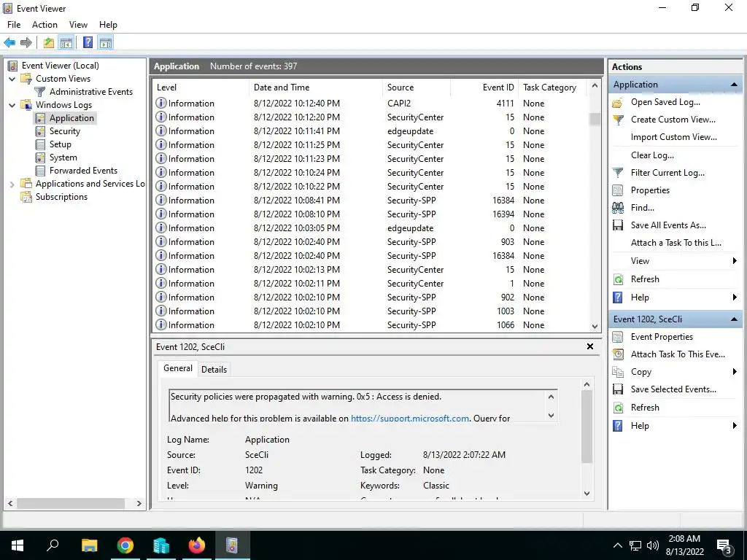The height and width of the screenshot is (560, 747).
Task: Click Refresh under Event 1202 actions
Action: tap(645, 408)
